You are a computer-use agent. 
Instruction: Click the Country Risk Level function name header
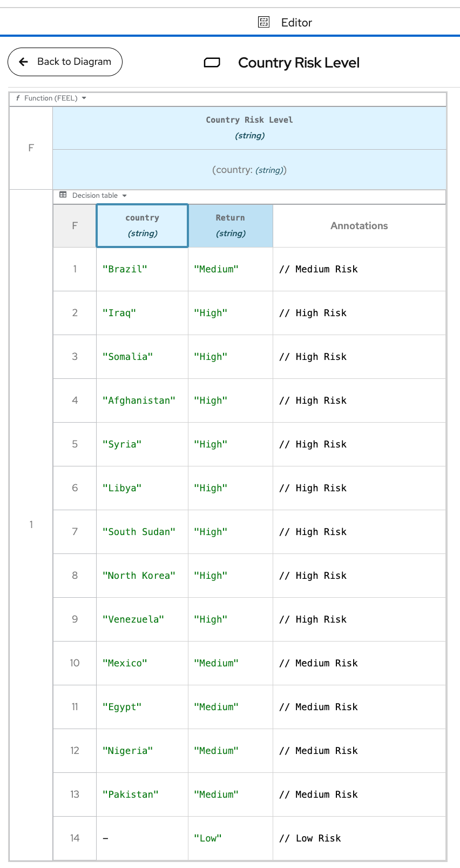249,128
